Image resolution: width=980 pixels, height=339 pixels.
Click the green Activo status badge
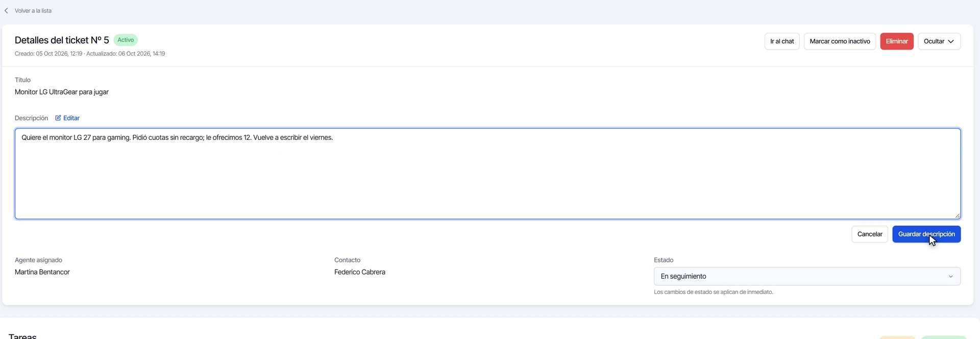click(x=126, y=40)
